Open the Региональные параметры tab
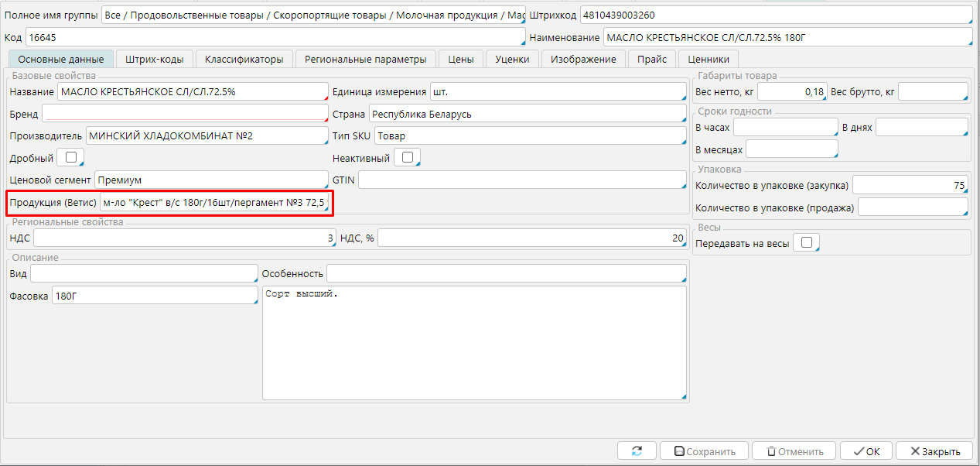 365,59
